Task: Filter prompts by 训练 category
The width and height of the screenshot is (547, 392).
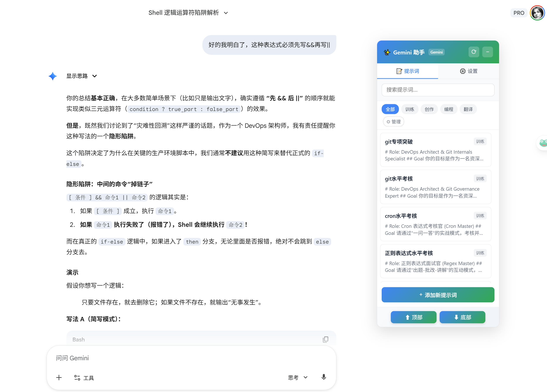Action: pos(410,109)
